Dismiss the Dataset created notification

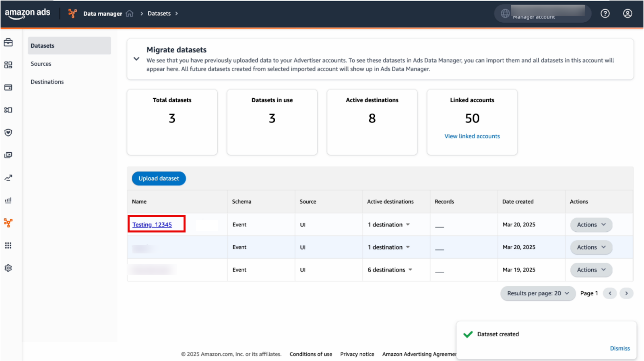(x=619, y=349)
